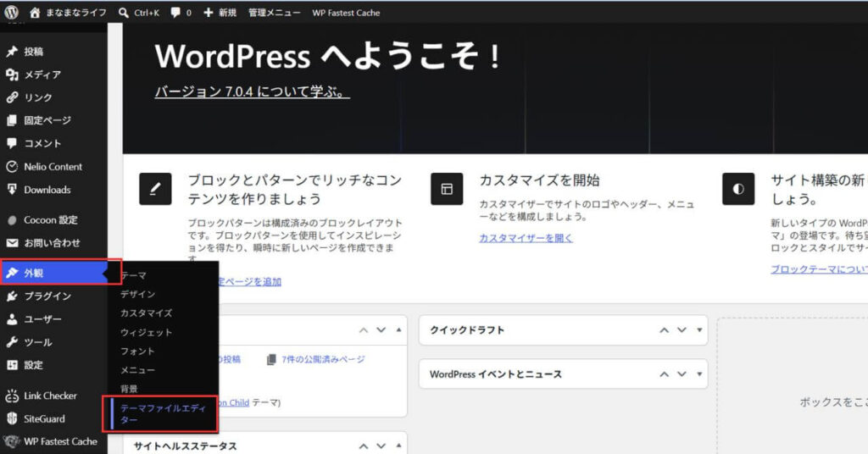Move サイトヘルスステータス box down

point(381,446)
